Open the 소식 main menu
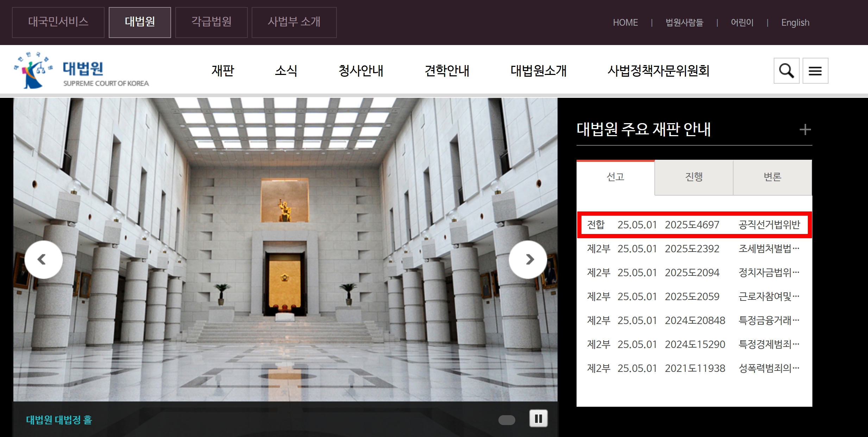 click(286, 71)
